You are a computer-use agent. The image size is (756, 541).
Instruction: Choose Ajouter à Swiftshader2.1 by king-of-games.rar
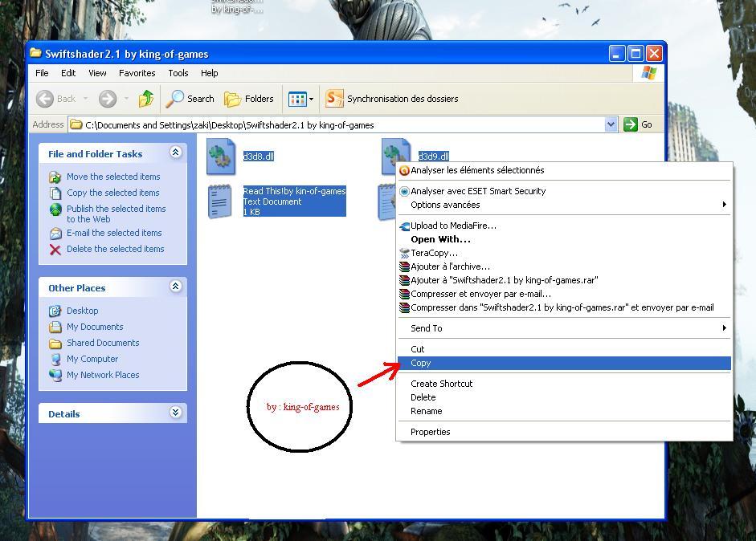pos(564,280)
